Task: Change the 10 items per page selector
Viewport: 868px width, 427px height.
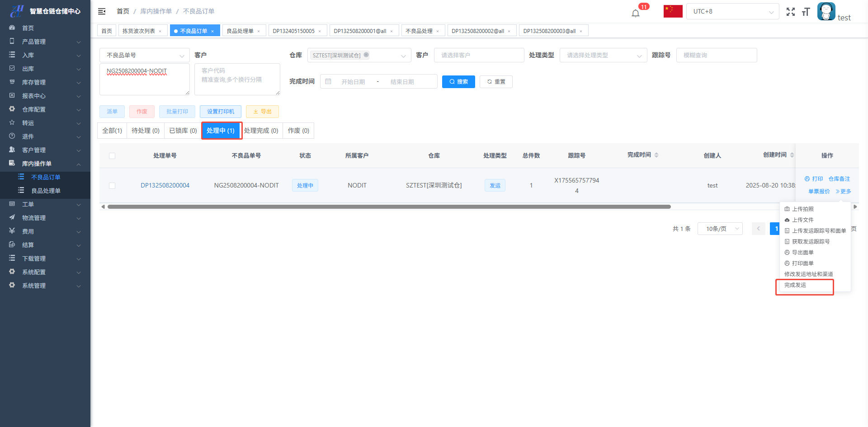Action: click(720, 229)
